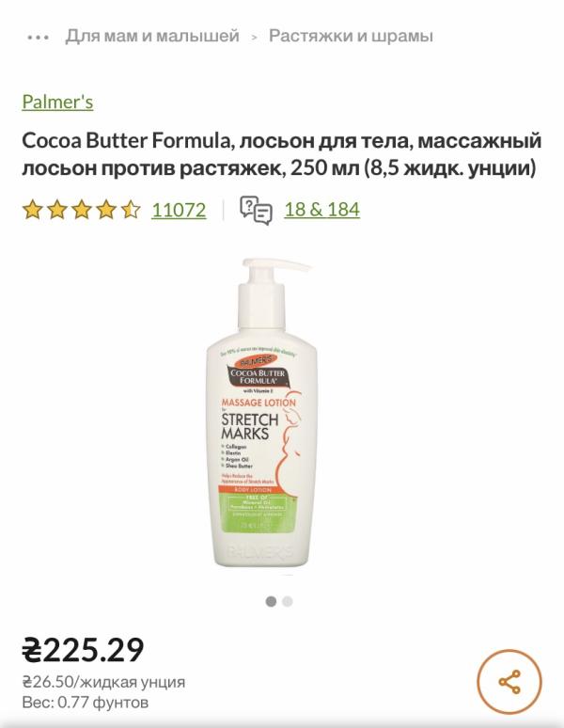
Task: Click the half-filled fifth rating star
Action: [131, 210]
